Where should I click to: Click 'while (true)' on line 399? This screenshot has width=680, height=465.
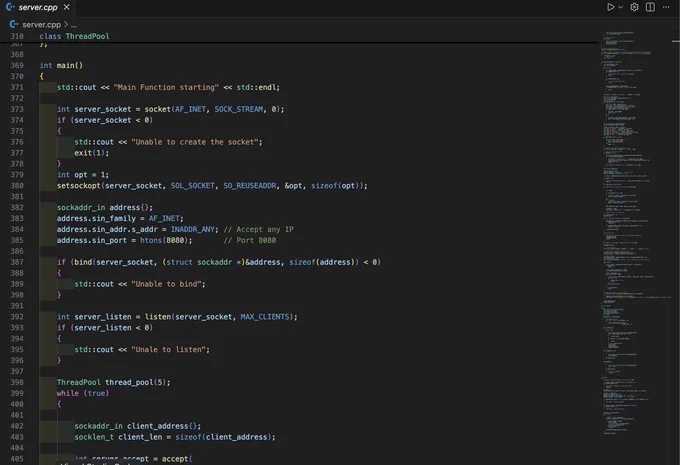(83, 393)
